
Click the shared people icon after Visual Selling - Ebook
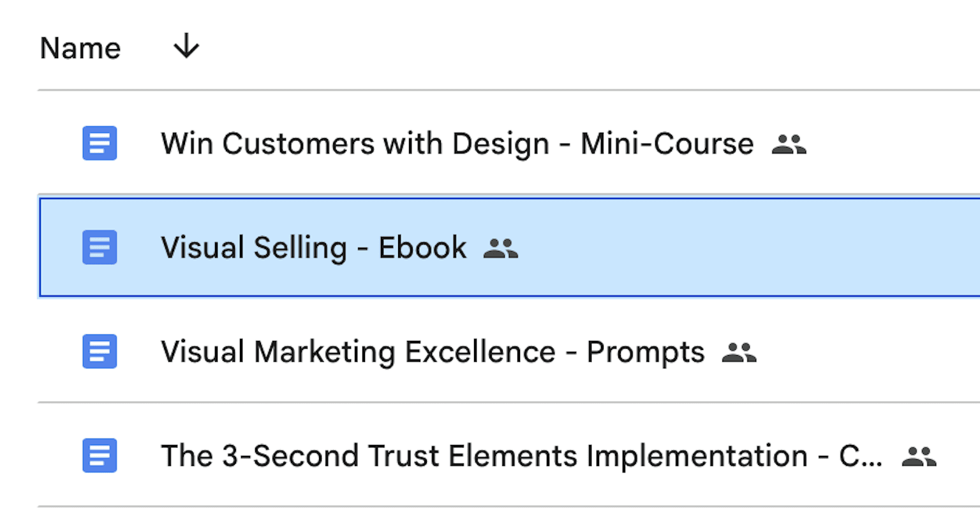tap(501, 248)
